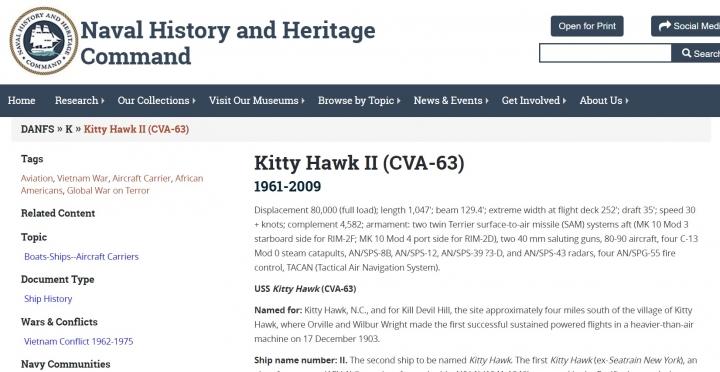Open the Vietnam War tag
The image size is (720, 372).
82,178
